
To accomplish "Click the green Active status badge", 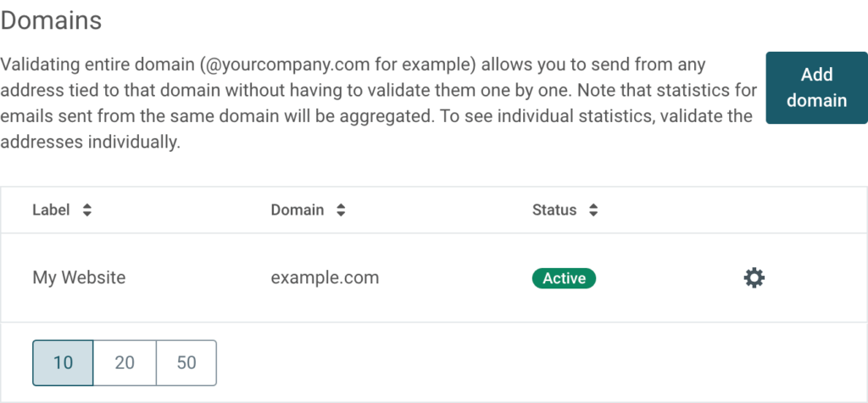I will 564,278.
